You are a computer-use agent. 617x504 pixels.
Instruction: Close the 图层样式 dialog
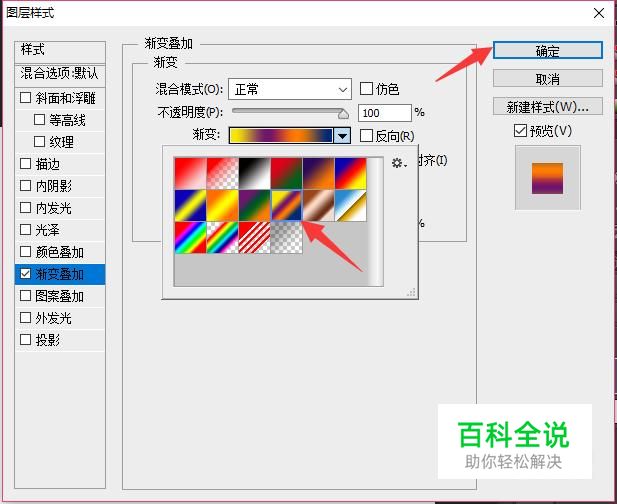(x=599, y=13)
